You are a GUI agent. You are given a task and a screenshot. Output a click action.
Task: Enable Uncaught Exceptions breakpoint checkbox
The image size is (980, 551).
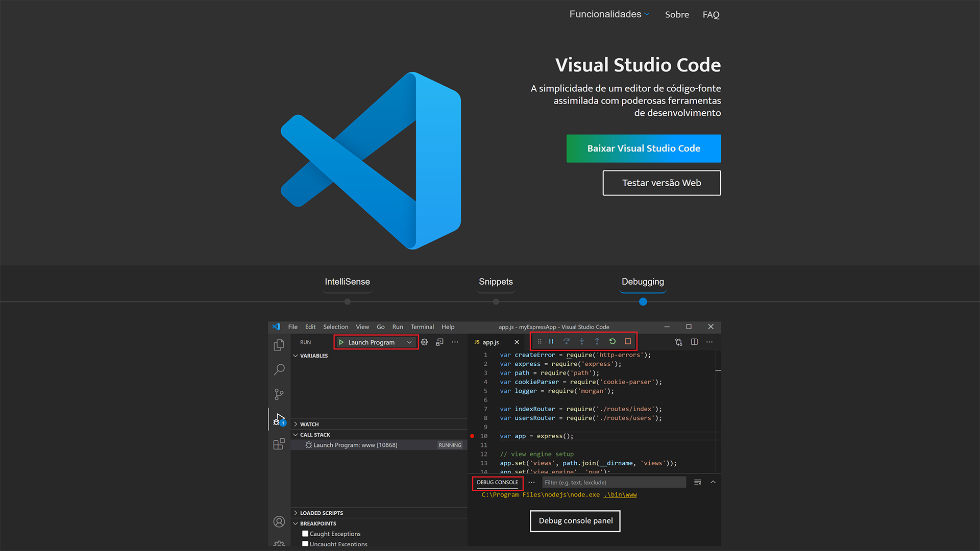click(305, 544)
